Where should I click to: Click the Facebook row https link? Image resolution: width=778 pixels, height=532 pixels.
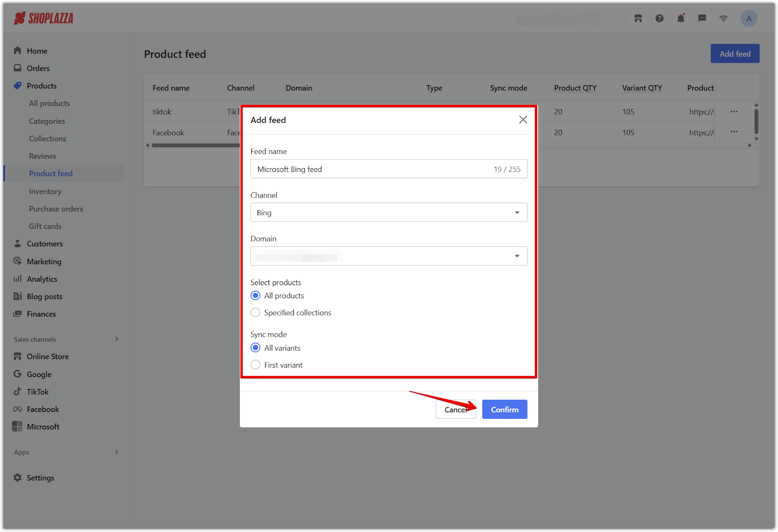[702, 133]
